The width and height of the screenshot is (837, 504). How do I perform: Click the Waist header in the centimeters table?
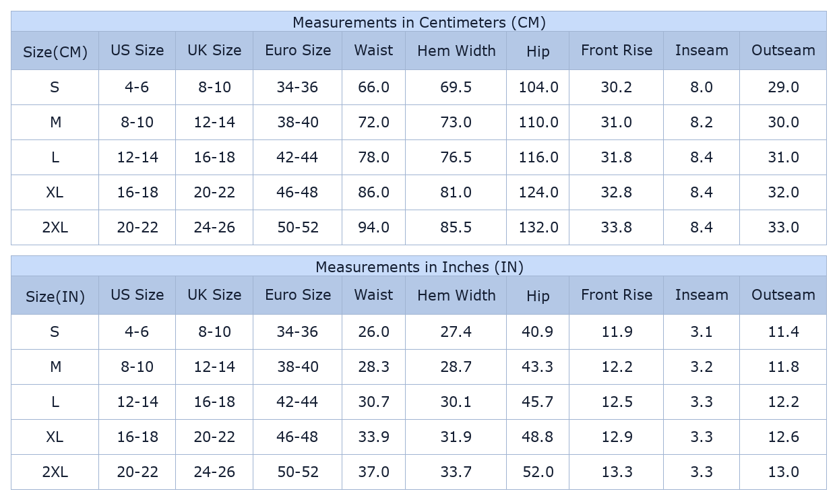(373, 51)
